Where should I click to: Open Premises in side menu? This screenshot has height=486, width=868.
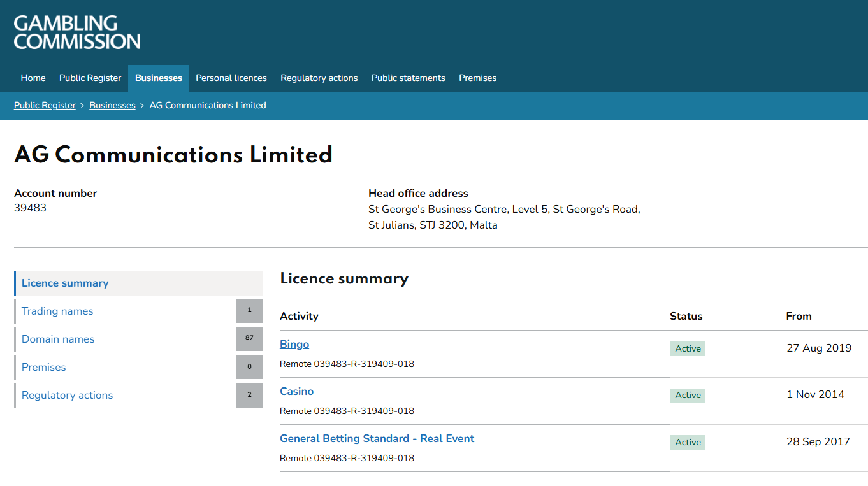point(44,367)
